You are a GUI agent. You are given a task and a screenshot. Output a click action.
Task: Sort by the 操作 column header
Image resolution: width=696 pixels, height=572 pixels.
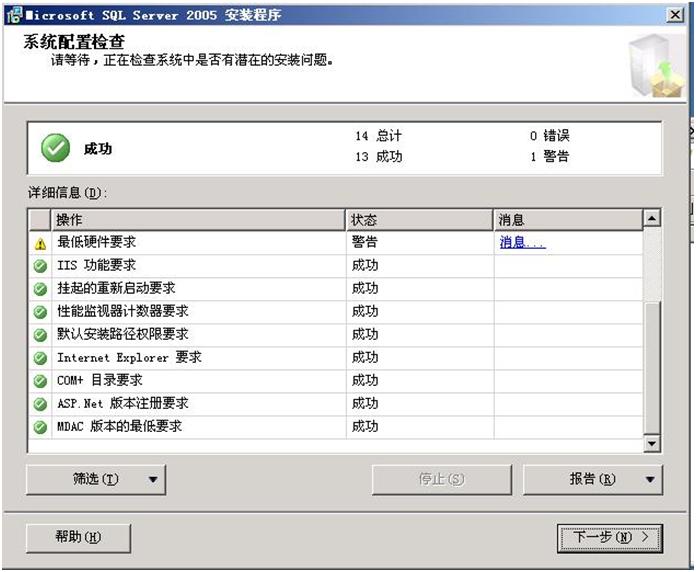pyautogui.click(x=198, y=220)
